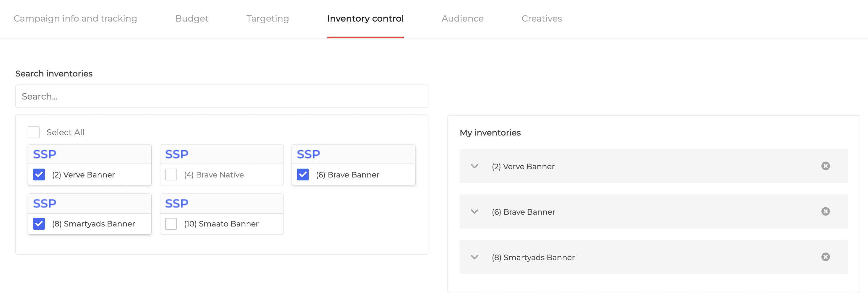This screenshot has height=300, width=868.
Task: Click SSP logo on Smaato Banner card
Action: click(x=177, y=203)
